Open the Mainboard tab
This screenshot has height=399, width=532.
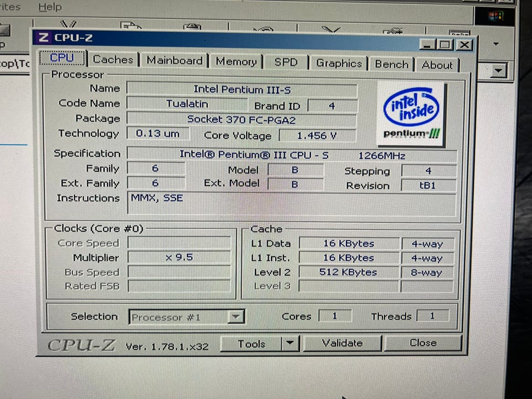(x=175, y=60)
